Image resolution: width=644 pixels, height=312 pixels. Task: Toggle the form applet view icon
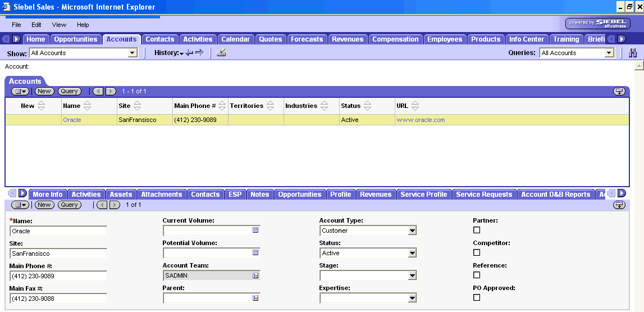pos(619,205)
